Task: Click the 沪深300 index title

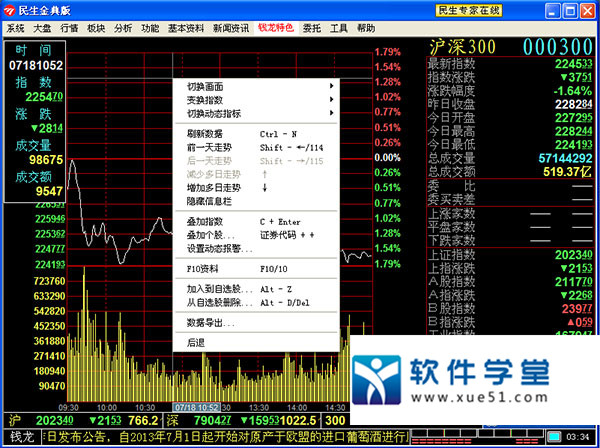Action: (462, 47)
